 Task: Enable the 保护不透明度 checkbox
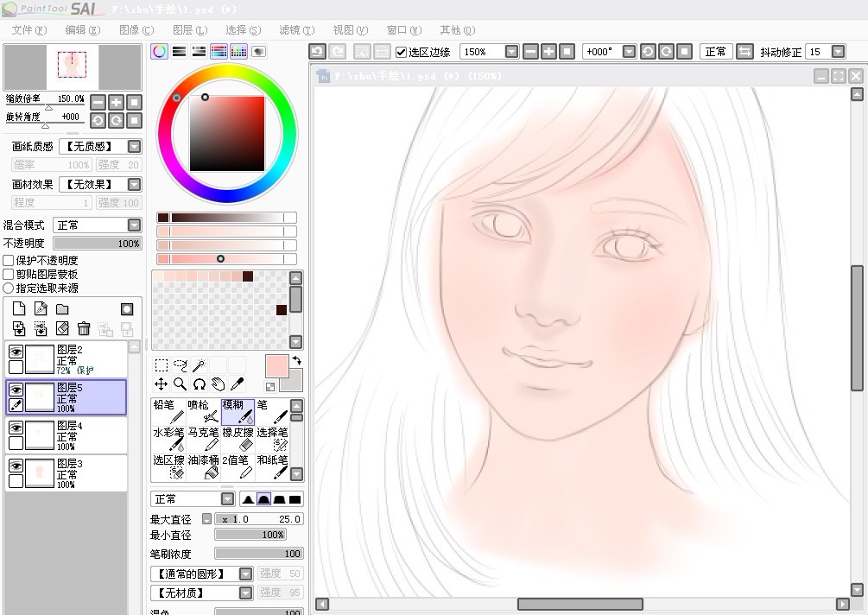pyautogui.click(x=9, y=260)
